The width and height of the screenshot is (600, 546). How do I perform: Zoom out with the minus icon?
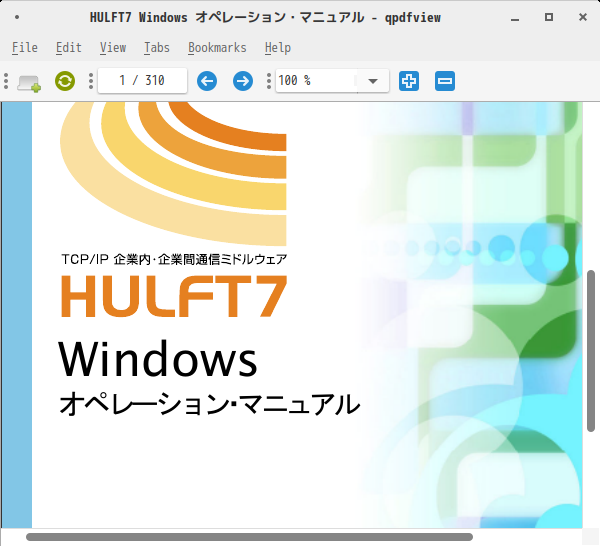click(445, 81)
